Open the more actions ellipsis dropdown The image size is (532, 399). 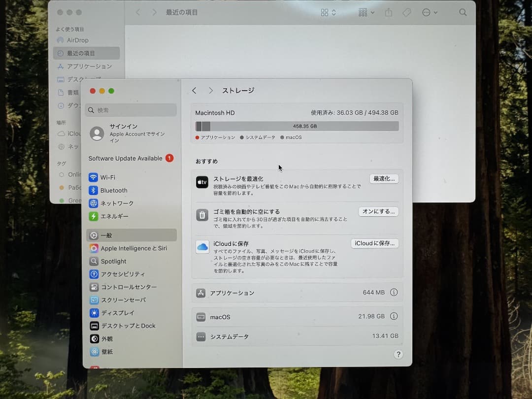coord(429,12)
